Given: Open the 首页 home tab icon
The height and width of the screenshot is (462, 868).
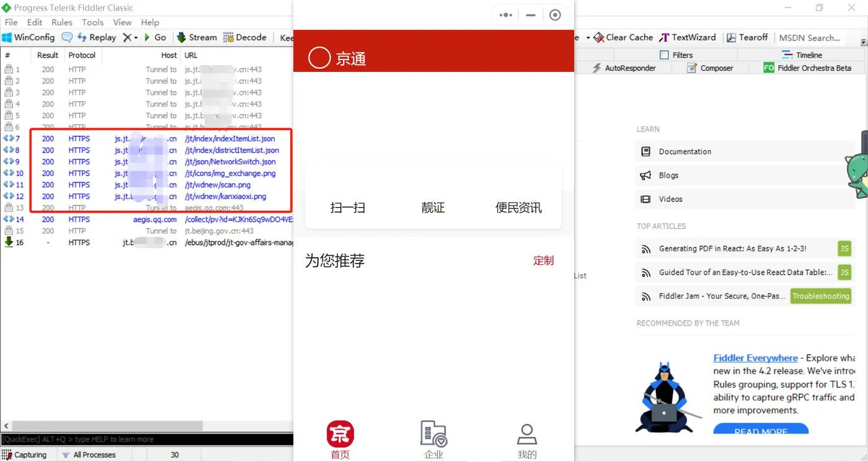Looking at the screenshot, I should click(x=340, y=434).
